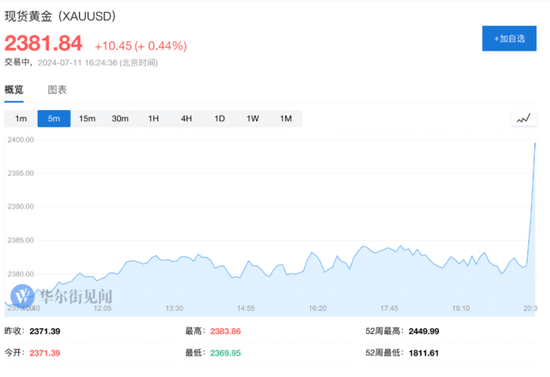Set chart period to 1M
The height and width of the screenshot is (377, 550).
coord(286,119)
